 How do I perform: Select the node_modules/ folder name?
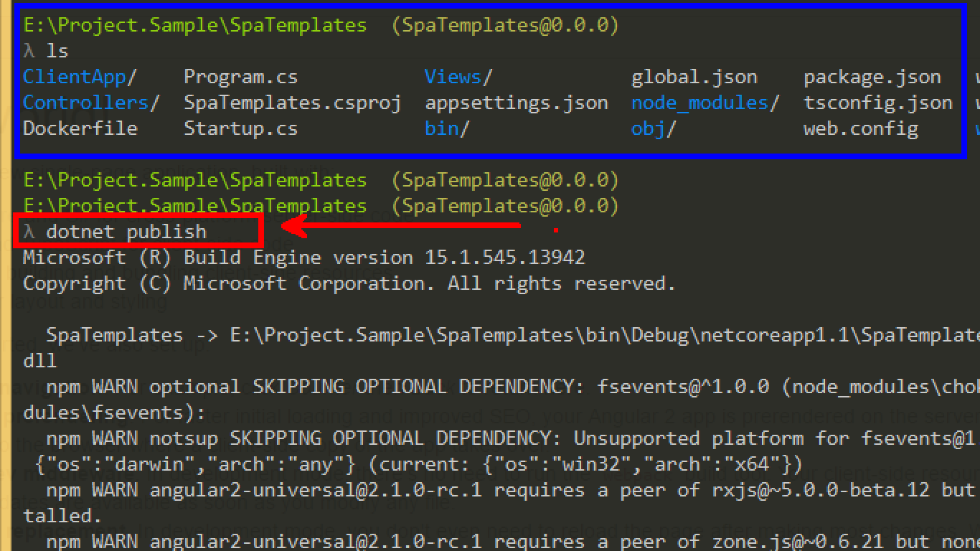coord(705,103)
